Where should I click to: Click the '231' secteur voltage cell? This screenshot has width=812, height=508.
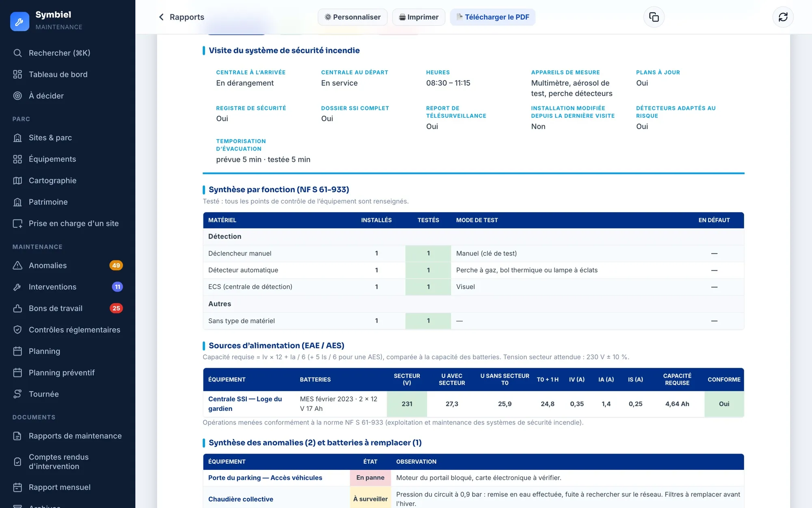pyautogui.click(x=407, y=404)
